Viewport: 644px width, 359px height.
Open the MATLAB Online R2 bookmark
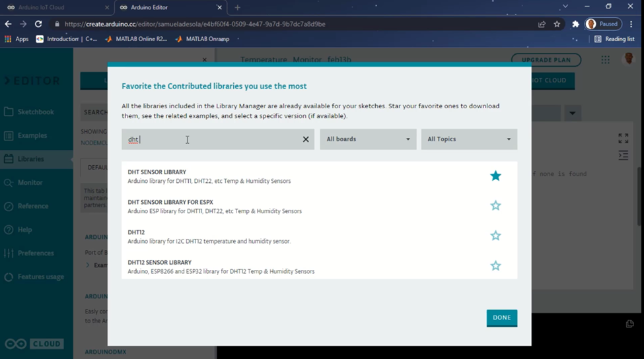tap(136, 39)
